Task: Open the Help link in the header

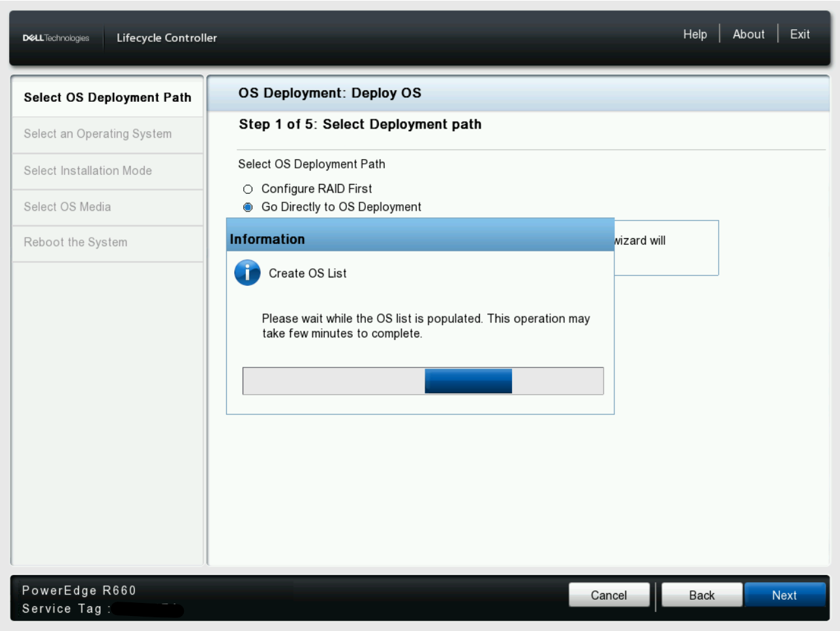Action: coord(695,35)
